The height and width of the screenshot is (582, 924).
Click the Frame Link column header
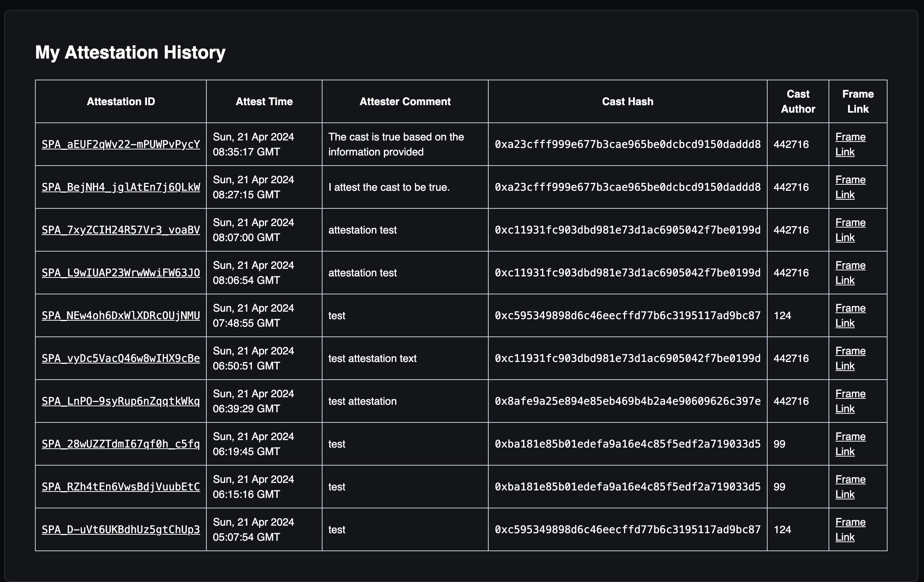857,101
